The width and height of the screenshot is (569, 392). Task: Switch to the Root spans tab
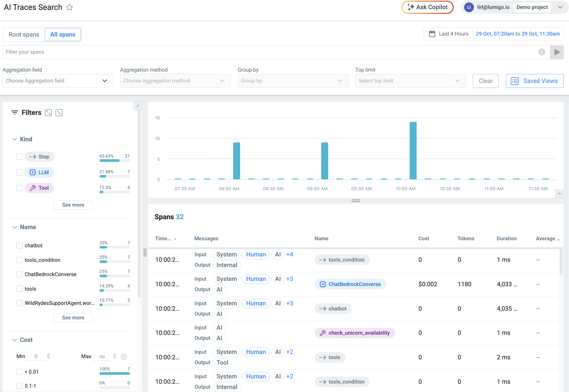24,34
